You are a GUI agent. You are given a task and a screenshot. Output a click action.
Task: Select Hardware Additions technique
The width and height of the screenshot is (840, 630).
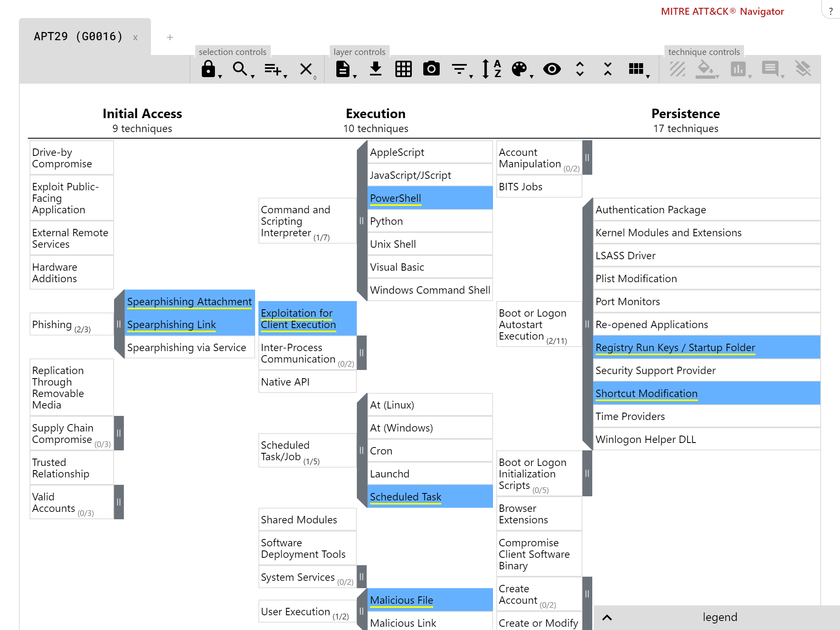[x=72, y=273]
